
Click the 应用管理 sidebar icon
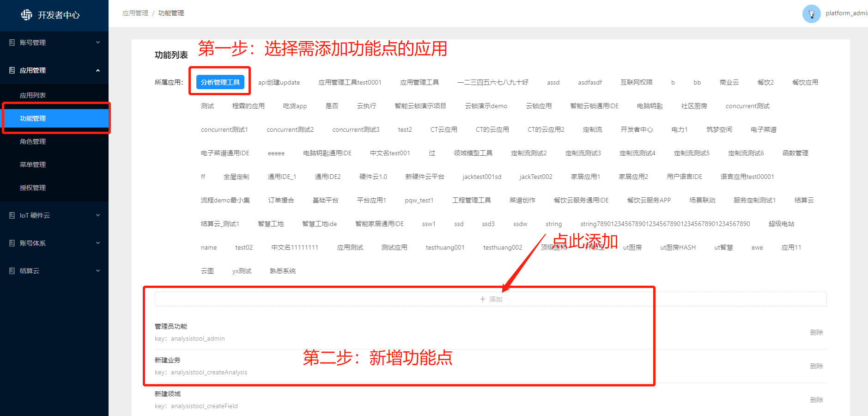click(12, 70)
